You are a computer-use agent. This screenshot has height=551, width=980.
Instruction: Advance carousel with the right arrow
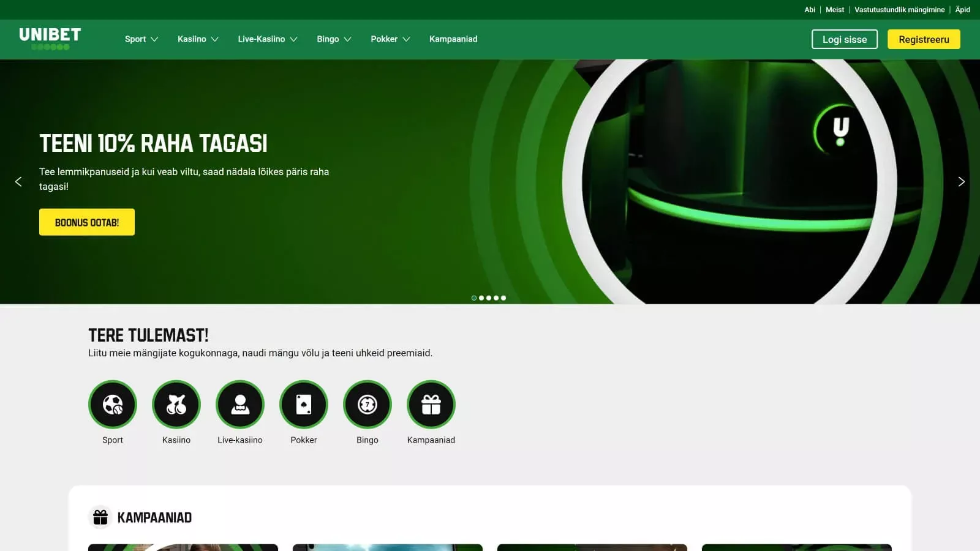point(961,181)
